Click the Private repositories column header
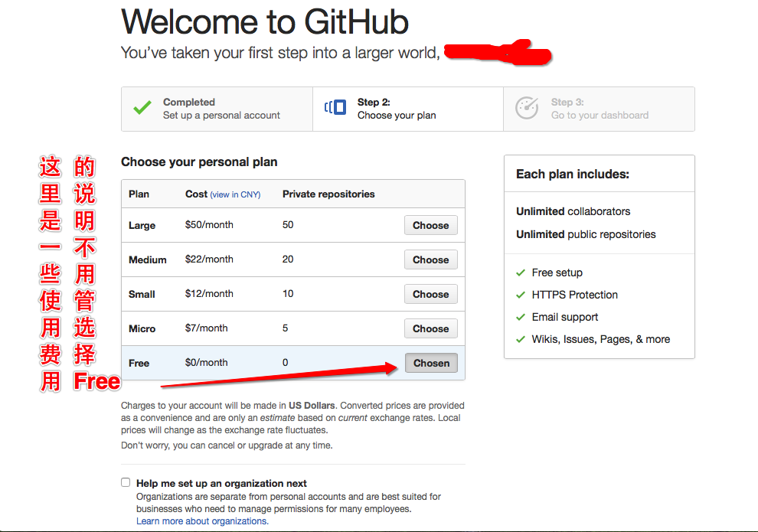This screenshot has height=532, width=758. point(328,194)
